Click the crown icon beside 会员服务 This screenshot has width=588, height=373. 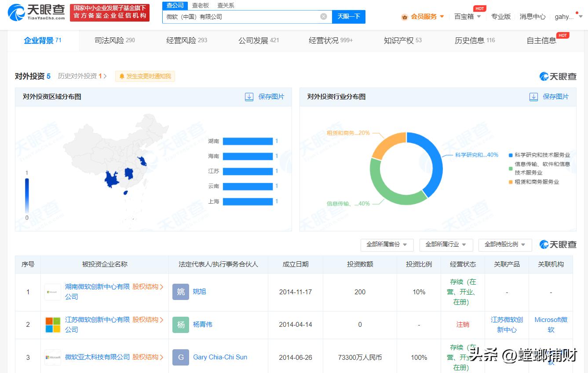(x=404, y=17)
